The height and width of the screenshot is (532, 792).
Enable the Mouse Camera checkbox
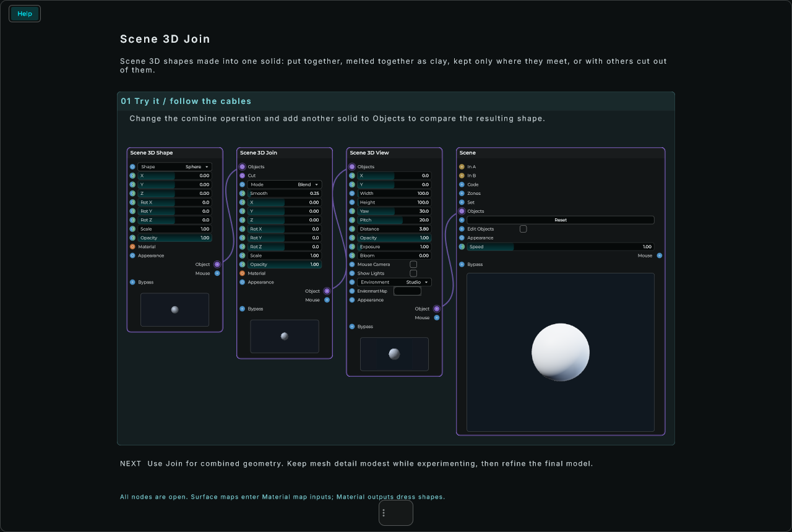(x=413, y=264)
